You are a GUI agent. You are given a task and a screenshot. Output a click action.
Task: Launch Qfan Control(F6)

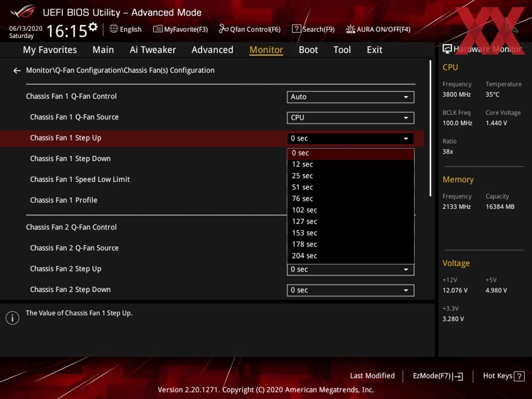(x=250, y=29)
